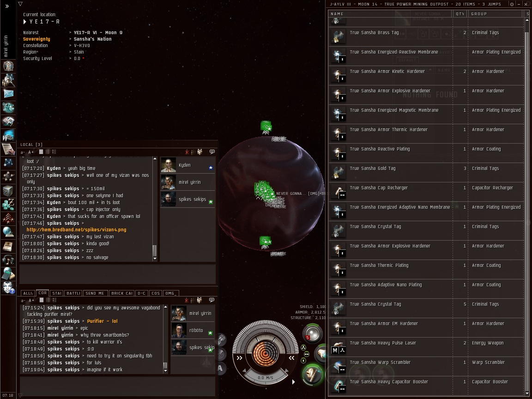Open the cargo hold button left of HUD
This screenshot has height=399, width=532.
click(221, 339)
